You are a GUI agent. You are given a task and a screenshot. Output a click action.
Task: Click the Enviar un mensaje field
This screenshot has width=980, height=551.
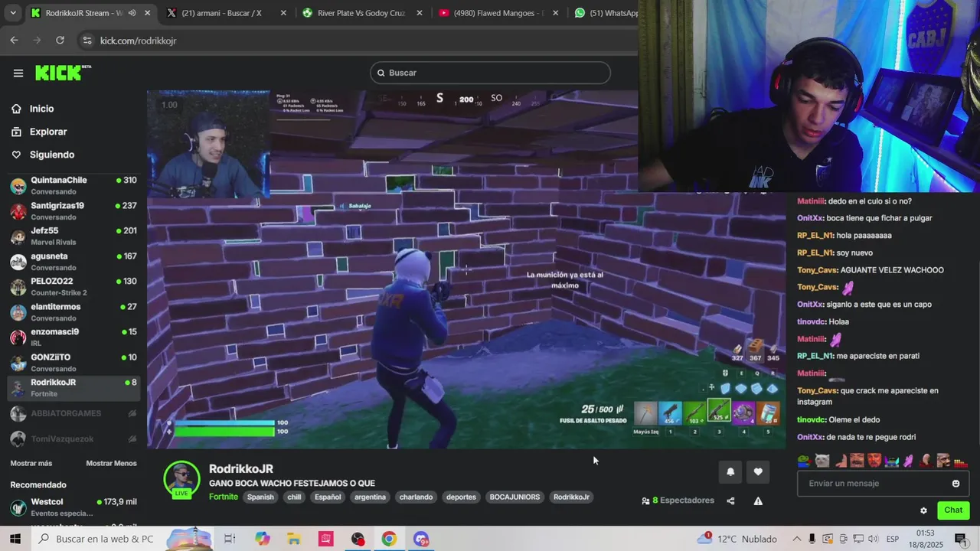[883, 484]
